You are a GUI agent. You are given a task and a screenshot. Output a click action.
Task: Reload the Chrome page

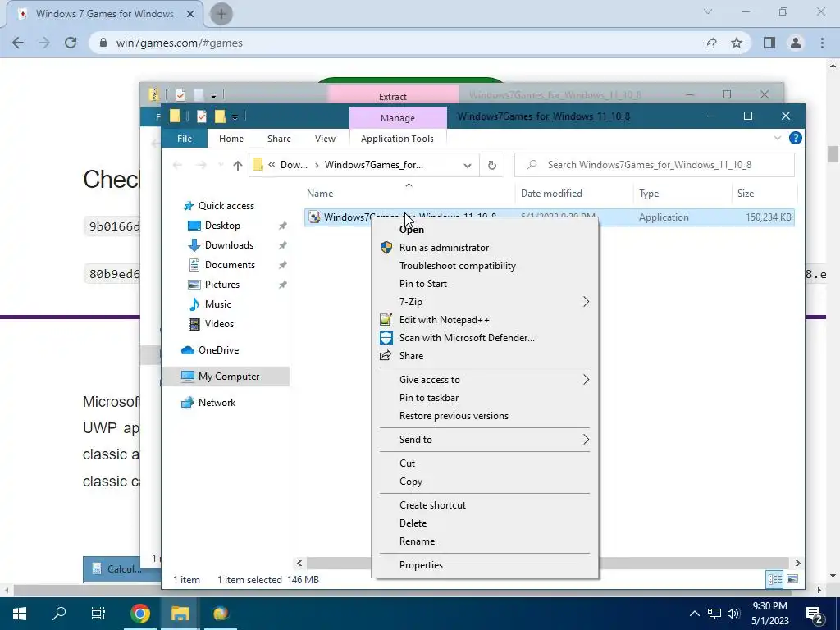click(x=71, y=43)
